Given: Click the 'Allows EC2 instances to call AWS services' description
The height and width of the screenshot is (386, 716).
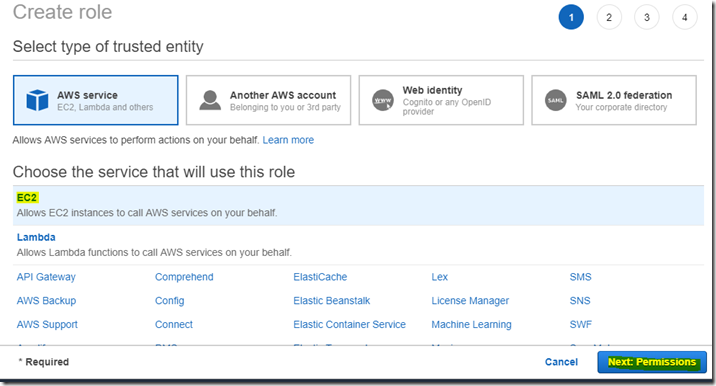Looking at the screenshot, I should click(147, 213).
